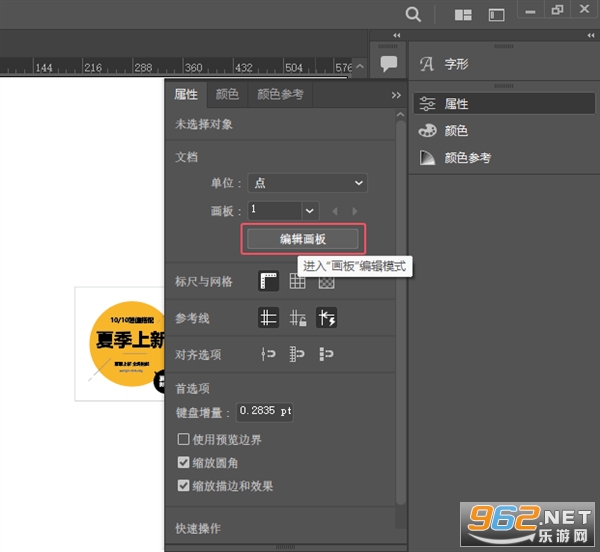Image resolution: width=600 pixels, height=552 pixels.
Task: Go to previous artboard arrow
Action: tap(335, 211)
